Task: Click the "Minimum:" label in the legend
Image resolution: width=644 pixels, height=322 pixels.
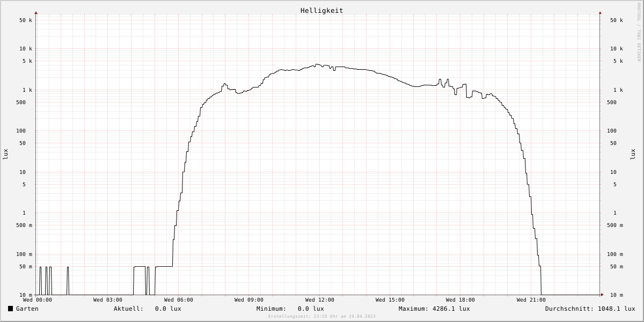Action: pos(271,309)
